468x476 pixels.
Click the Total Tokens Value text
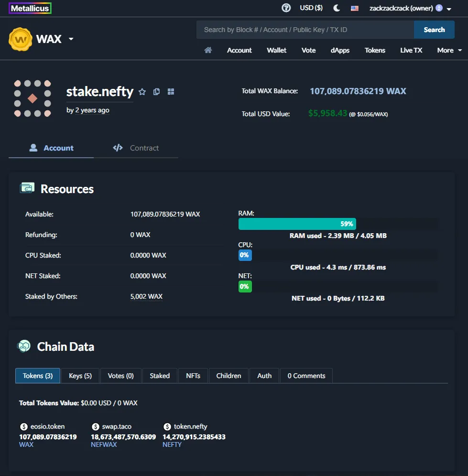(x=78, y=403)
